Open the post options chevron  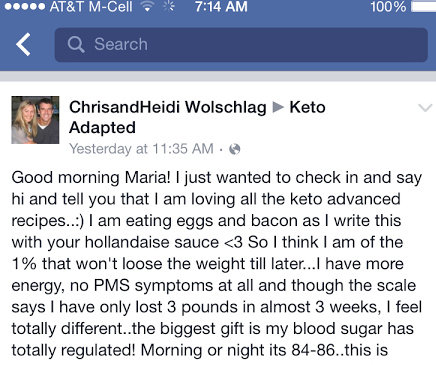click(425, 108)
